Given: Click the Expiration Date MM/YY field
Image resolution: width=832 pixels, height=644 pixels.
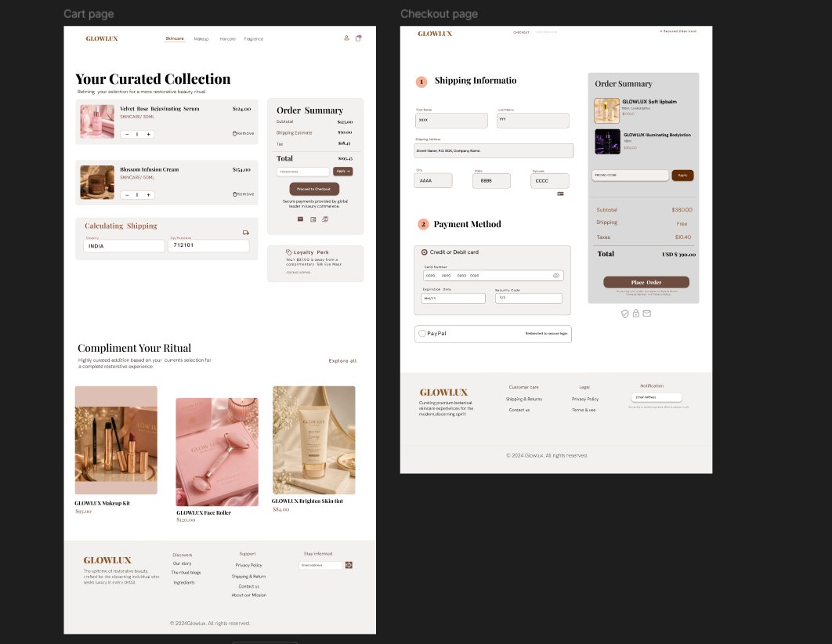Looking at the screenshot, I should [453, 298].
